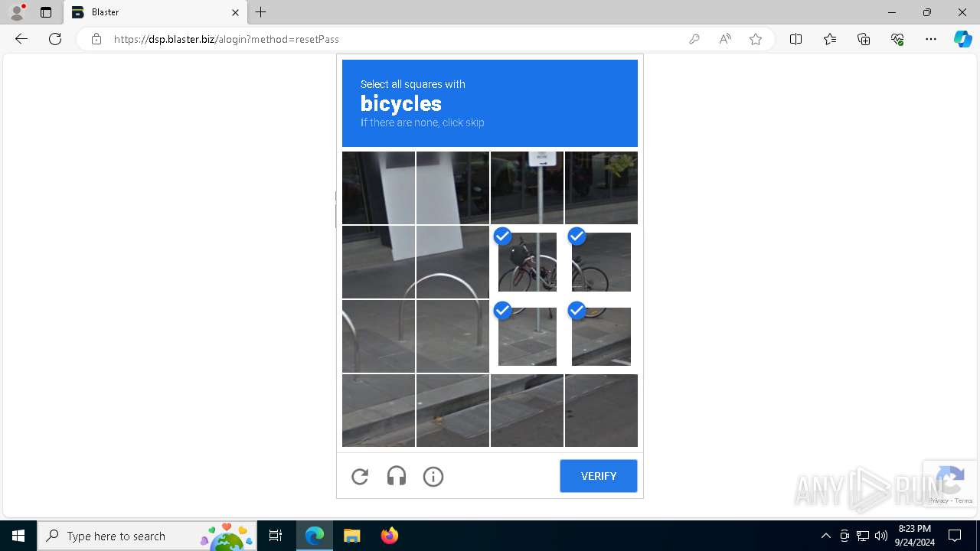Select tile with yellow-green foliage
980x551 pixels.
pos(601,187)
